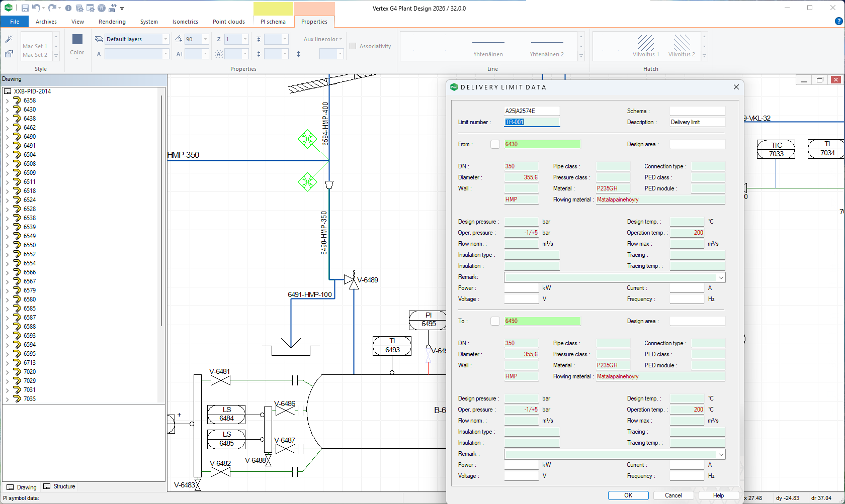Click the blue Color swatch
845x504 pixels.
coord(77,39)
